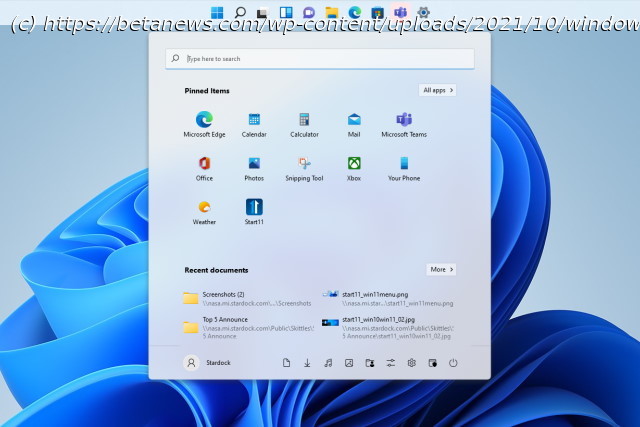640x427 pixels.
Task: Open the Stardock user account menu
Action: coord(208,363)
